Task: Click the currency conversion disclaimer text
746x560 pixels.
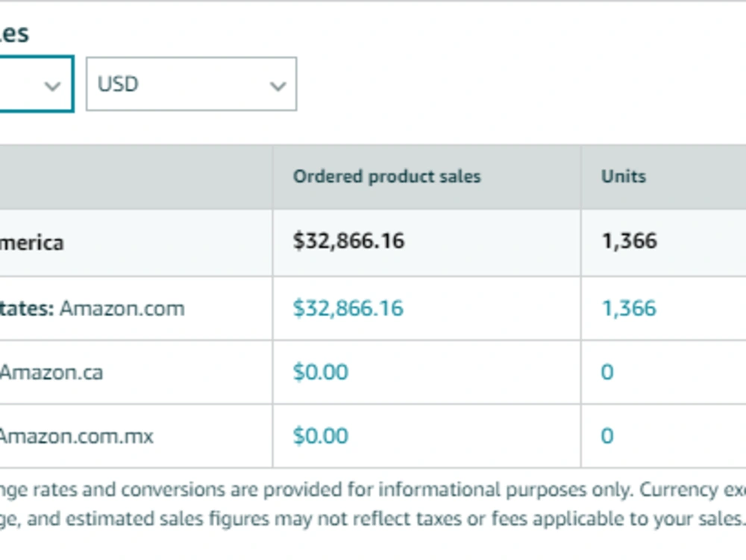Action: (x=373, y=504)
